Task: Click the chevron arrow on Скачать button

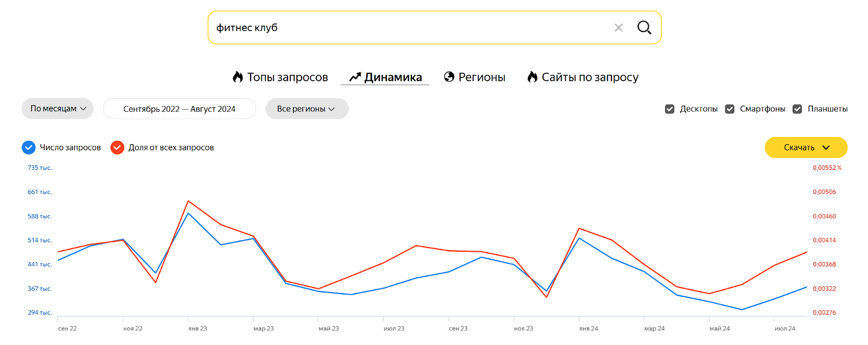Action: 826,148
